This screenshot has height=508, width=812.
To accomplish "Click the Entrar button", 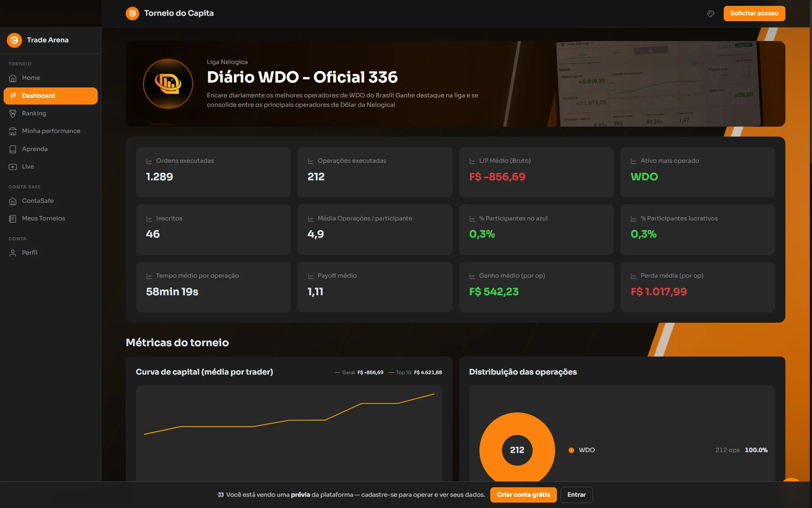I will point(577,495).
